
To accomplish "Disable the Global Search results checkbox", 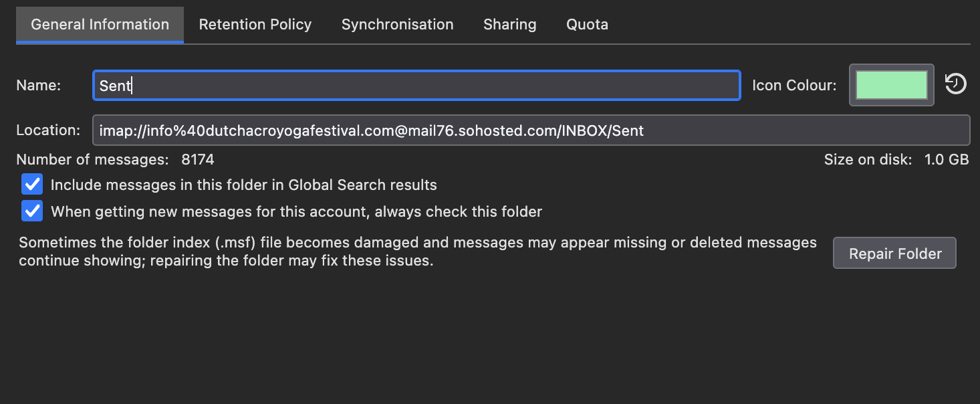I will (x=32, y=185).
